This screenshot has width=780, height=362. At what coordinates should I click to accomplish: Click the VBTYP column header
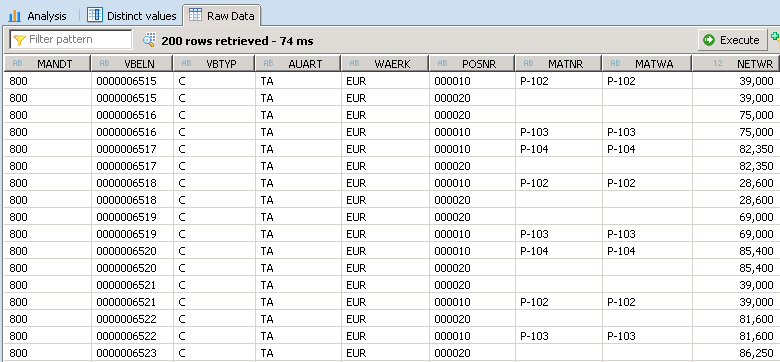coord(214,64)
